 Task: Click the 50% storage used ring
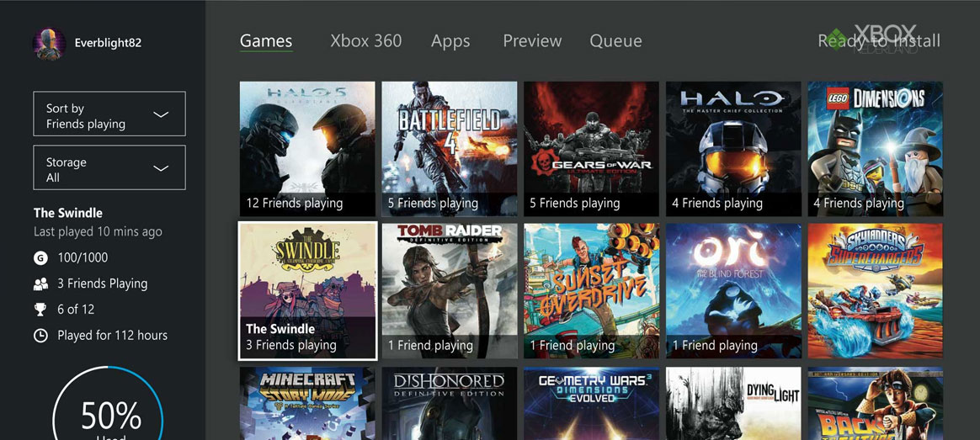point(110,412)
